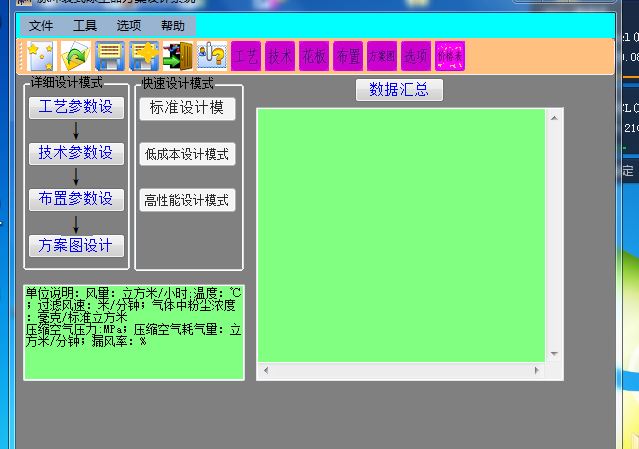Click the 方案图设计 button
639x449 pixels.
click(x=76, y=246)
